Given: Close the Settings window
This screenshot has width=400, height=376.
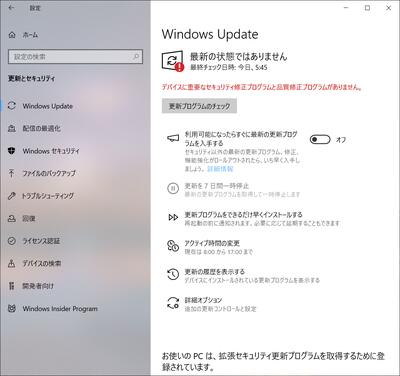Looking at the screenshot, I should [389, 8].
